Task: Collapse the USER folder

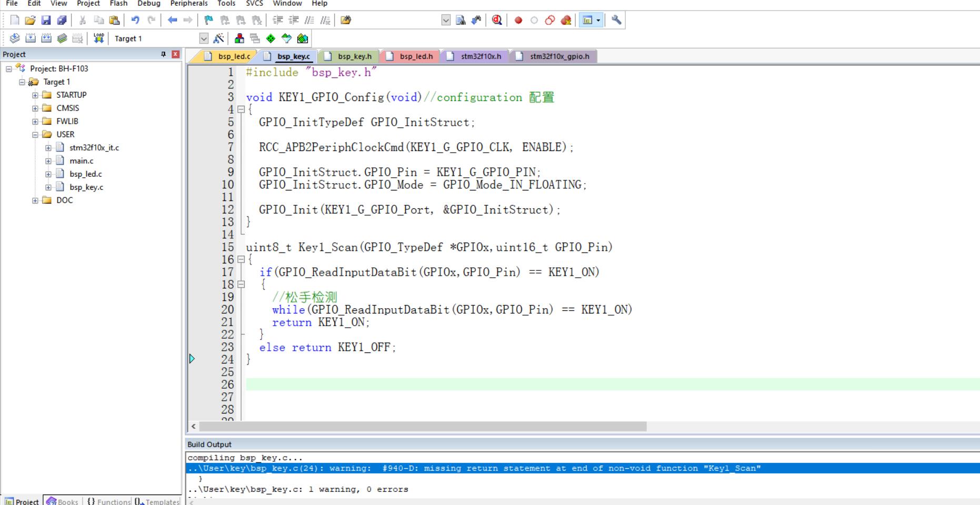Action: click(x=35, y=135)
